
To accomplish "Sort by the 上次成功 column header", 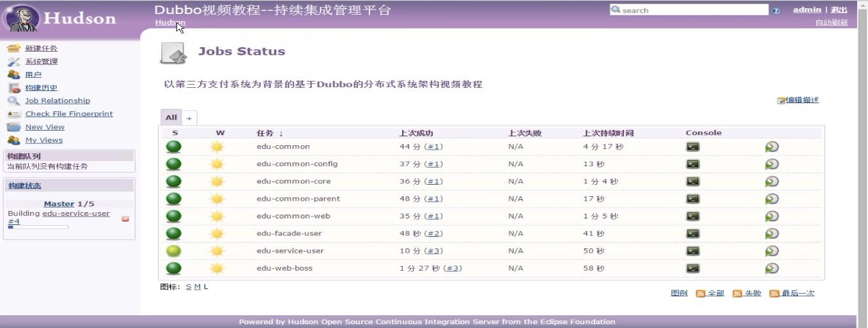I will 416,133.
